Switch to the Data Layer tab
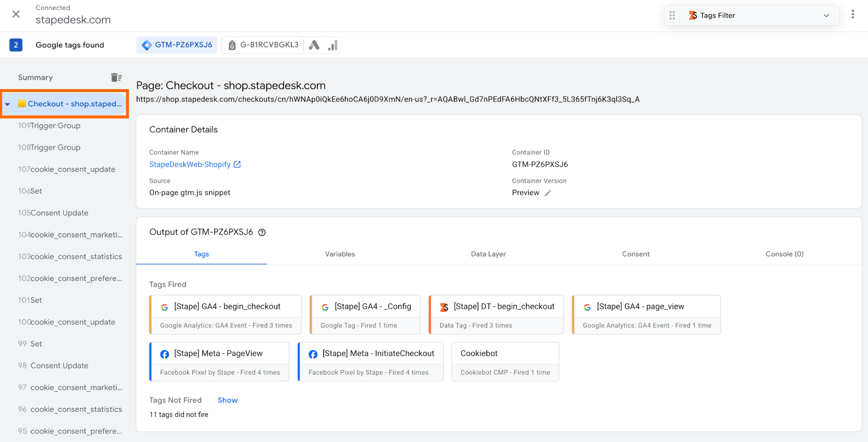Screen dimensions: 868x442 coord(488,254)
